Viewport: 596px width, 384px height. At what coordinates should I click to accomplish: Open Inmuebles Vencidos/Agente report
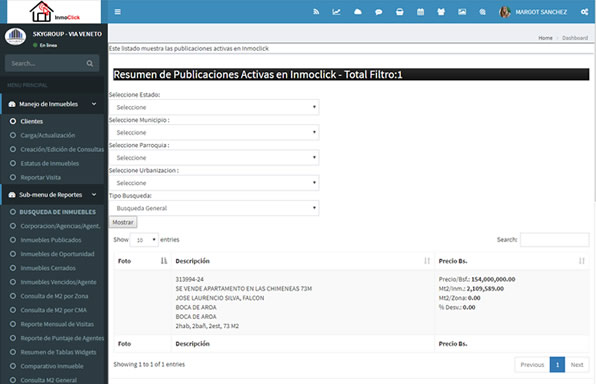(58, 282)
